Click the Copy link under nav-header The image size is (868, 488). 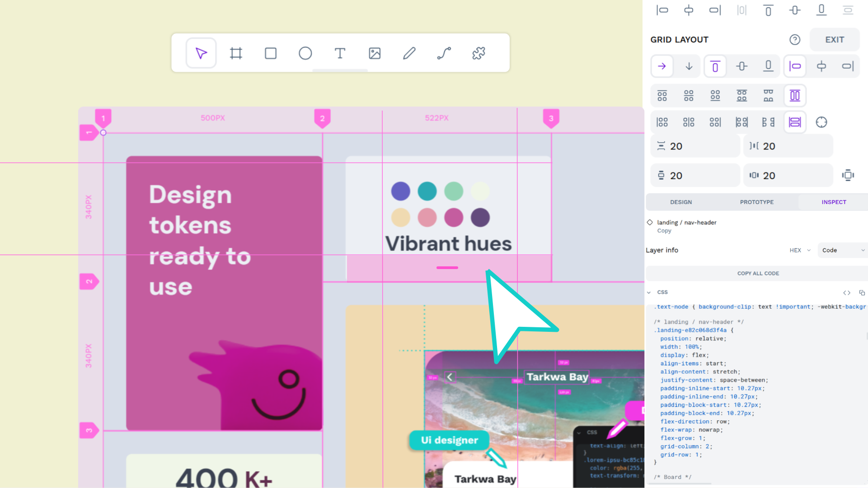click(664, 231)
